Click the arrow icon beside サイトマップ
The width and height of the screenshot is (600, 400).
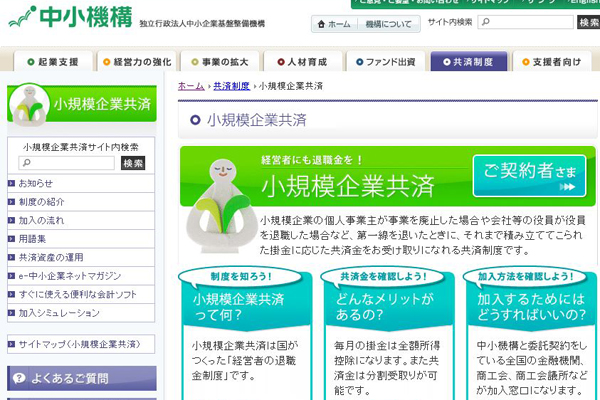tap(11, 344)
